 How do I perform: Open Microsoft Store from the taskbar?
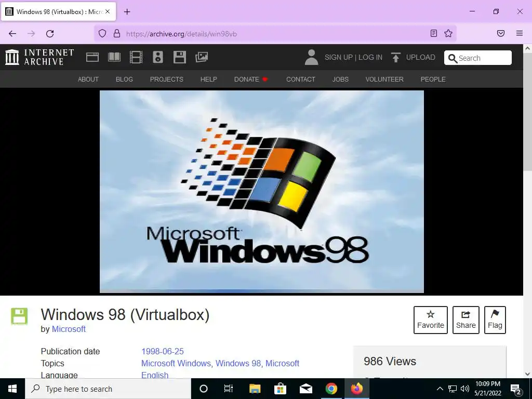click(x=280, y=389)
